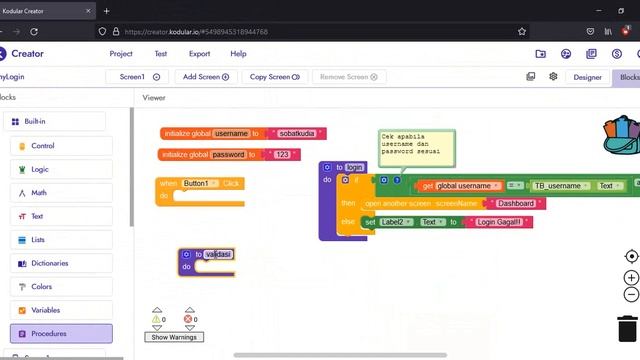The width and height of the screenshot is (640, 360).
Task: Open the Logic blocks category
Action: coord(61,169)
